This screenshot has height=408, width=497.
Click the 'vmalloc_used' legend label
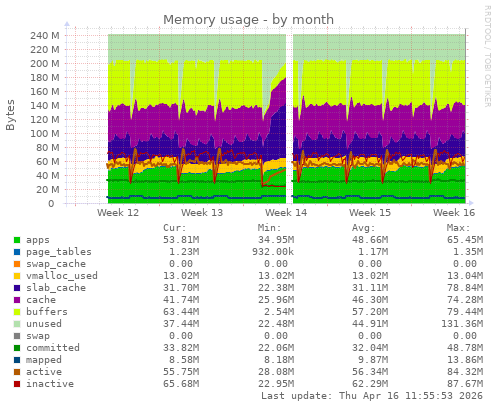coord(62,276)
